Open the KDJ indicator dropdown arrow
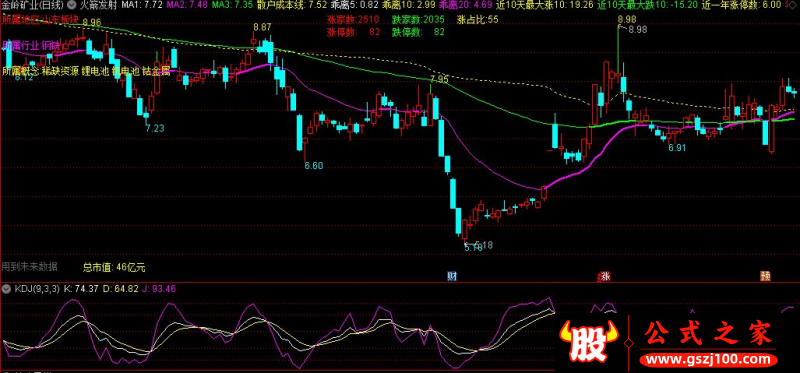Image resolution: width=800 pixels, height=373 pixels. [6, 288]
